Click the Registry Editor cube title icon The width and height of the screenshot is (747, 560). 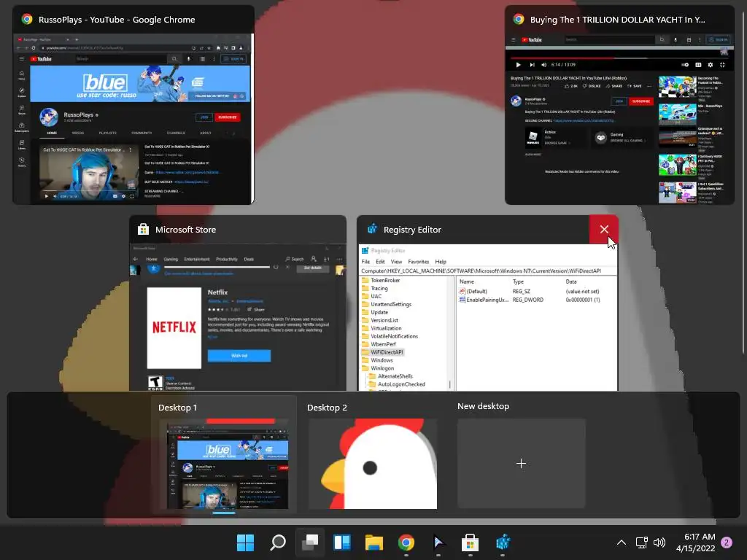pos(372,229)
